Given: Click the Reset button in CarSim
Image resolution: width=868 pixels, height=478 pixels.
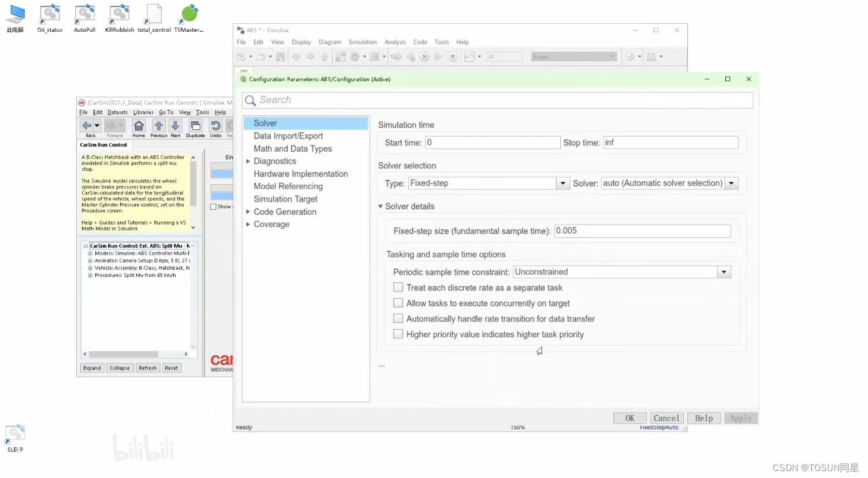Looking at the screenshot, I should [172, 368].
